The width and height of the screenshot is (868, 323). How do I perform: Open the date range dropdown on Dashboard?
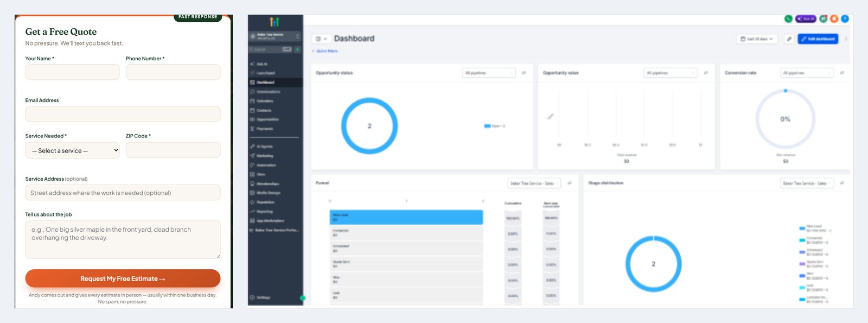pyautogui.click(x=757, y=39)
